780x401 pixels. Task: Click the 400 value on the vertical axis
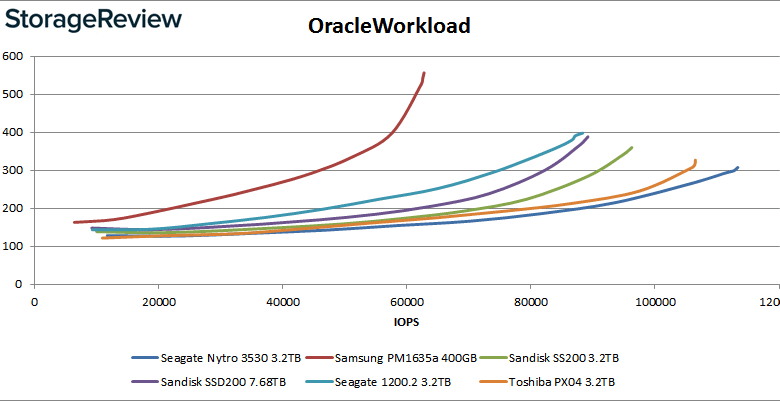coord(12,132)
